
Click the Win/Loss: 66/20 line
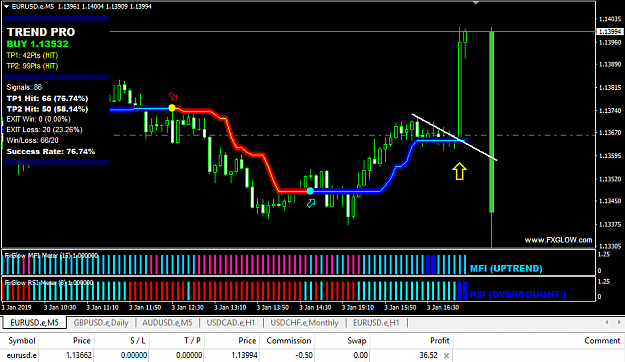[x=32, y=140]
